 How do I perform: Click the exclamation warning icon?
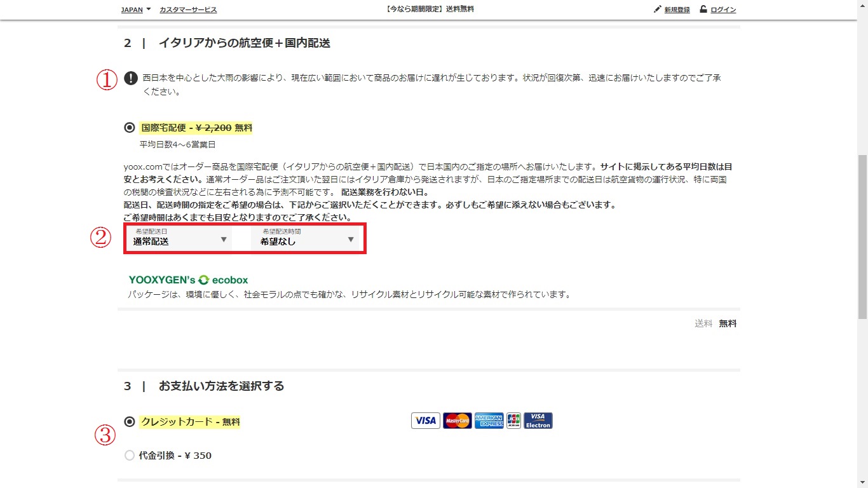pos(130,78)
